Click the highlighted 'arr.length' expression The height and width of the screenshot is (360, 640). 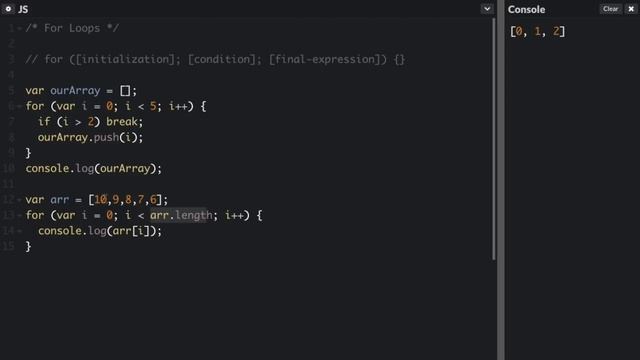pyautogui.click(x=181, y=215)
